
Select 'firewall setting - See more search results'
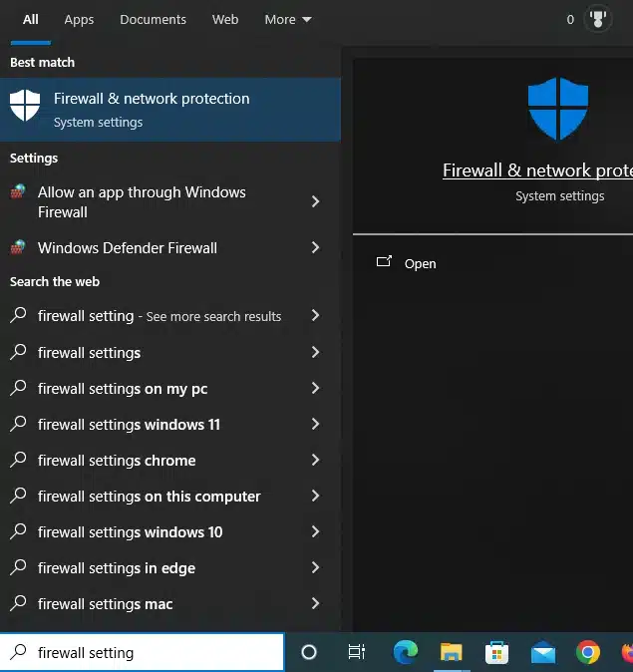coord(170,316)
